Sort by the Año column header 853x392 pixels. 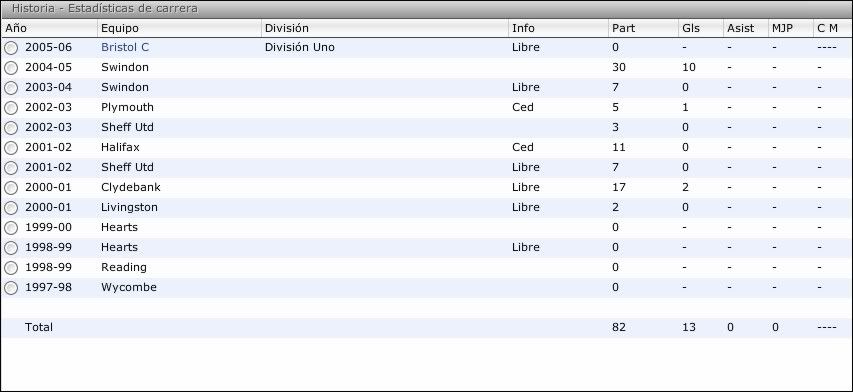coord(50,28)
